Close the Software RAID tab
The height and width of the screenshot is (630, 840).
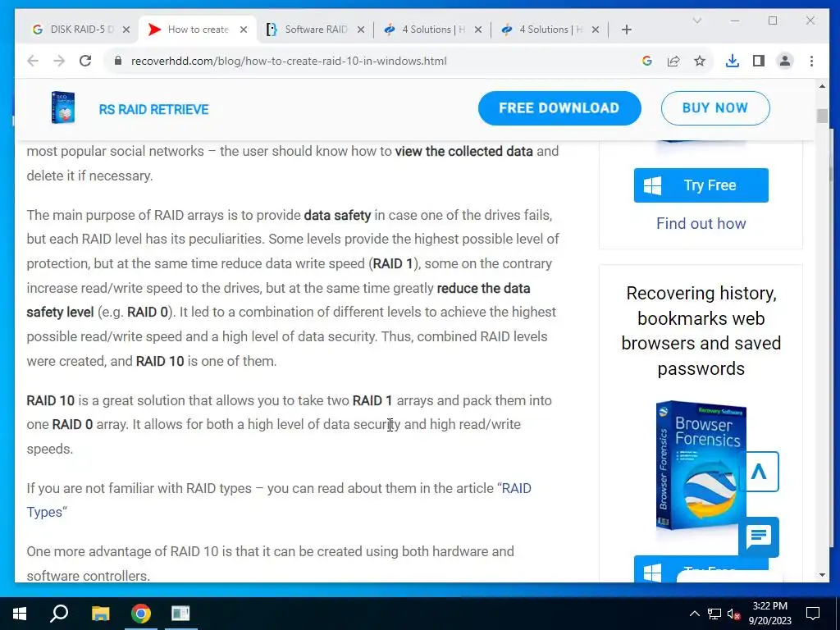click(x=361, y=30)
